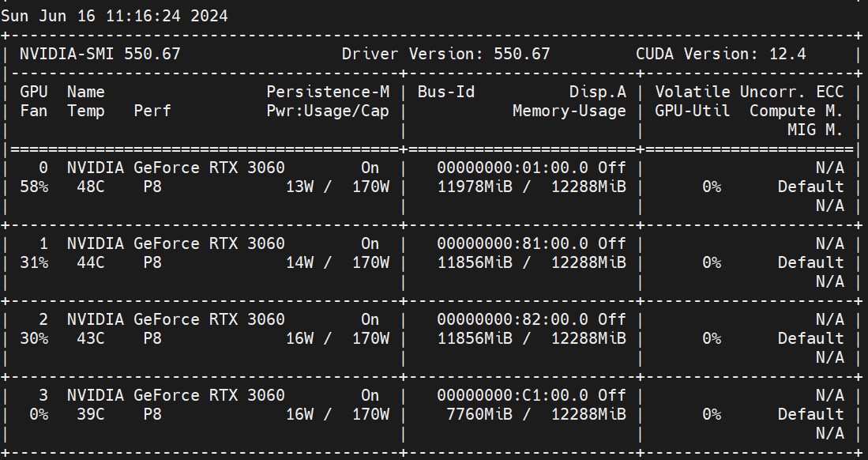Click GPU 1 memory usage "11856MiB"
Screen dimensions: 868x460
475,262
